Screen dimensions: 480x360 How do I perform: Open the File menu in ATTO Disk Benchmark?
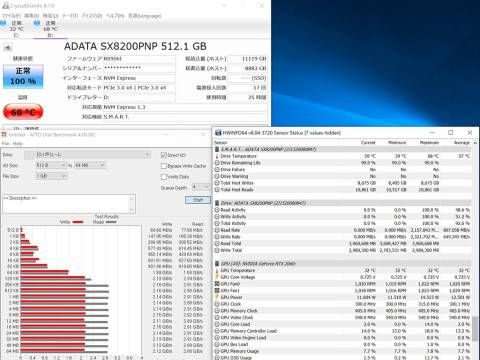pyautogui.click(x=5, y=144)
